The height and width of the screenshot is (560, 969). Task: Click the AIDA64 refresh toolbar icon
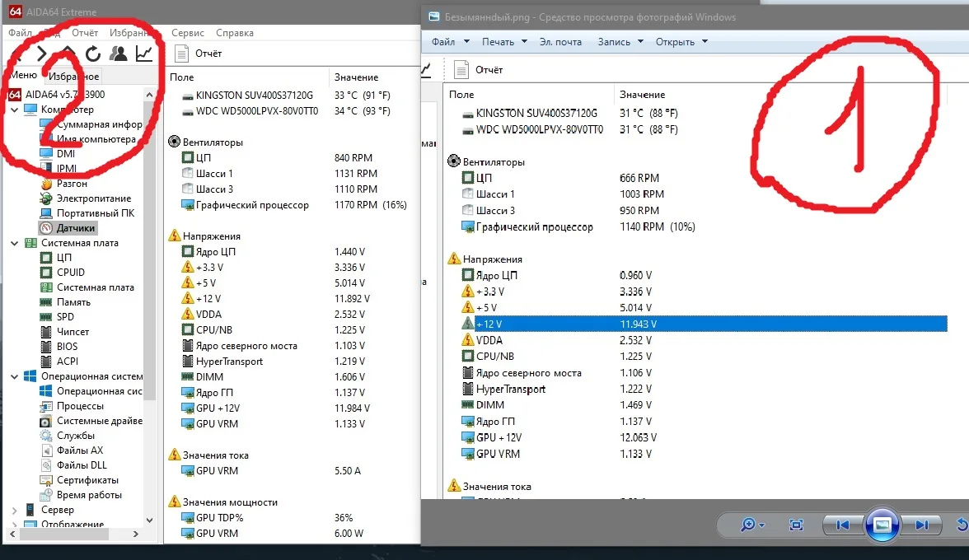[92, 54]
